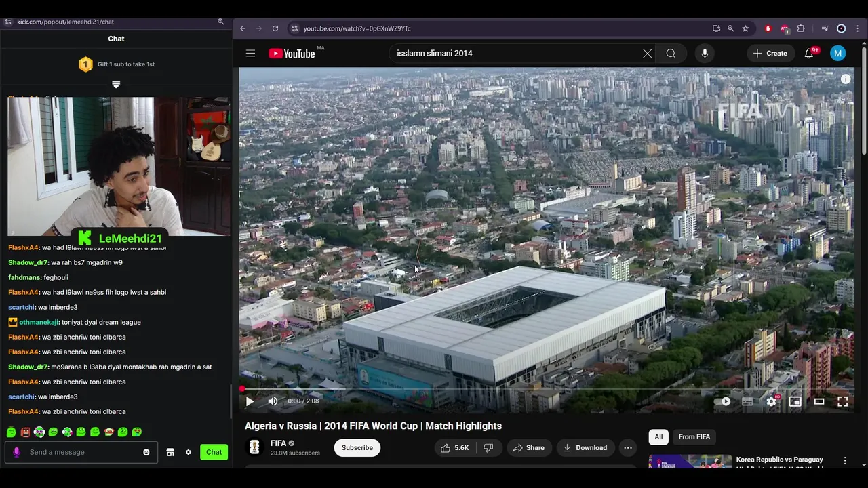The height and width of the screenshot is (488, 868).
Task: Click the Create button on YouTube
Action: coord(770,54)
